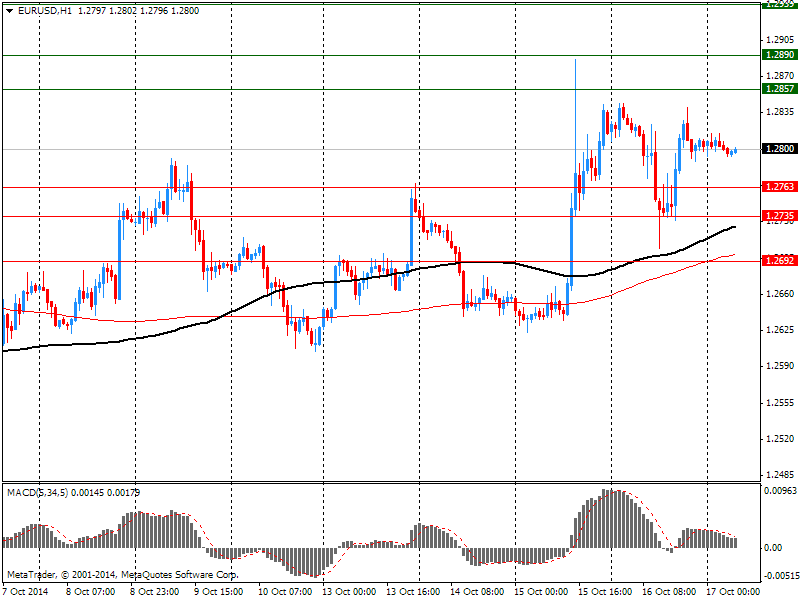Image resolution: width=800 pixels, height=600 pixels.
Task: Select the 1.2763 red price label
Action: (x=779, y=187)
